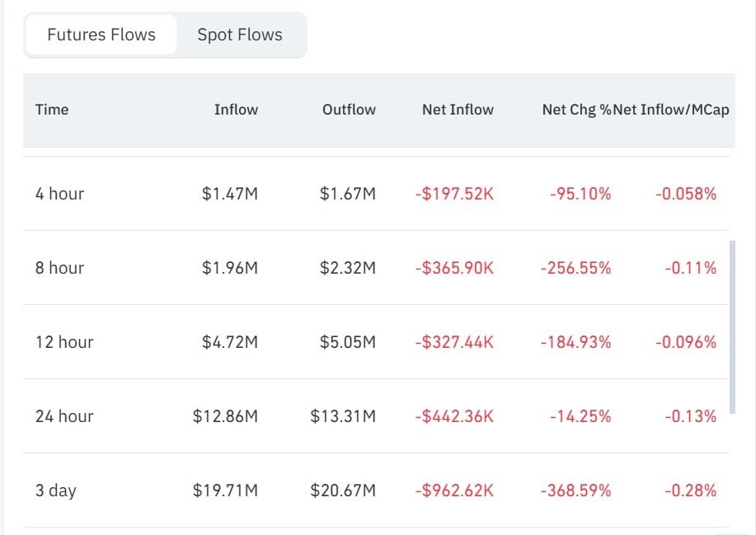Select the 12 hour row label
756x535 pixels.
(64, 342)
